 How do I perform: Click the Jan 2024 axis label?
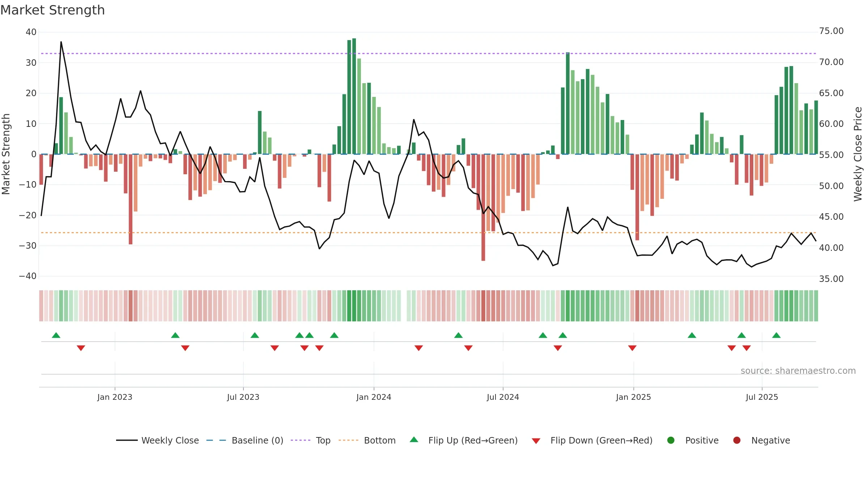click(x=374, y=397)
